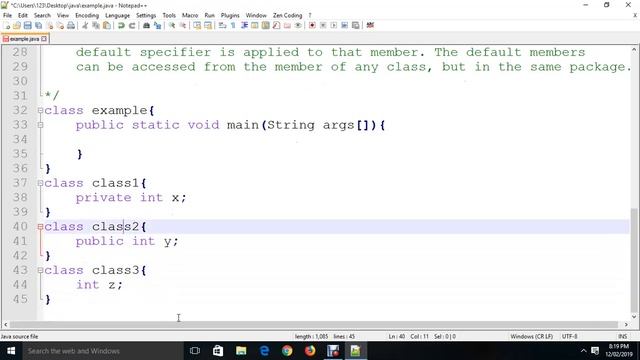Viewport: 640px width, 360px height.
Task: Open the Search menu
Action: (x=42, y=16)
